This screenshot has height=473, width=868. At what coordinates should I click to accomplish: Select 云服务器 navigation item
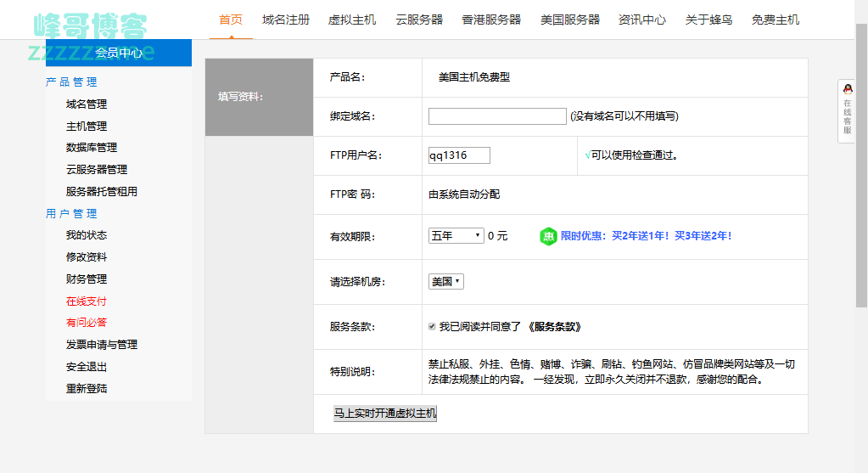click(x=419, y=20)
